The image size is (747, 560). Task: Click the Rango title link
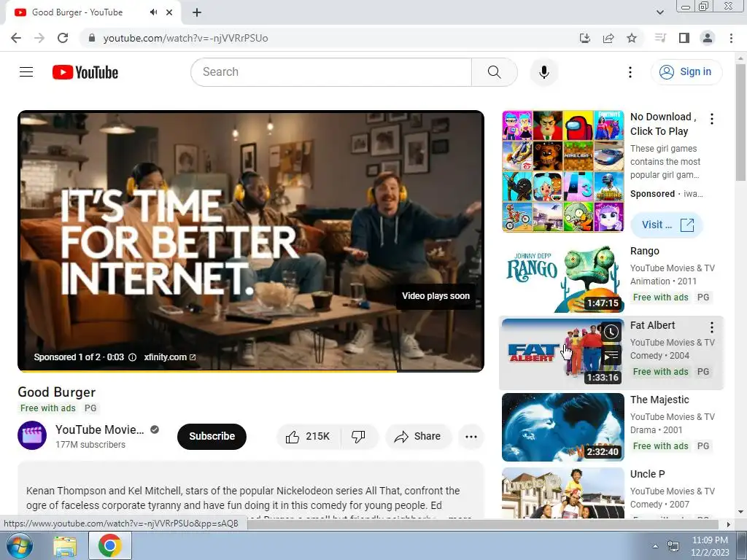pyautogui.click(x=645, y=251)
